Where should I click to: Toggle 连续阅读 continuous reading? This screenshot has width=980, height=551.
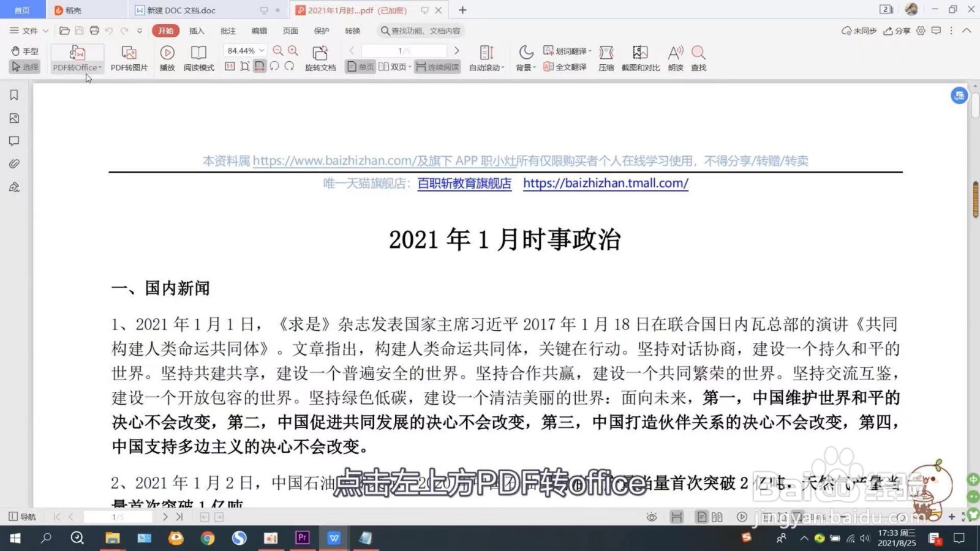point(437,67)
